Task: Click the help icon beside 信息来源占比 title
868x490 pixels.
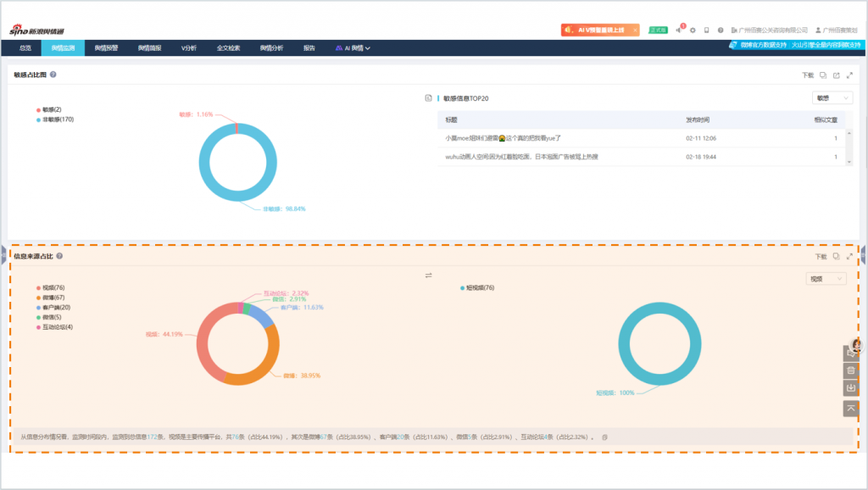Action: pyautogui.click(x=59, y=256)
